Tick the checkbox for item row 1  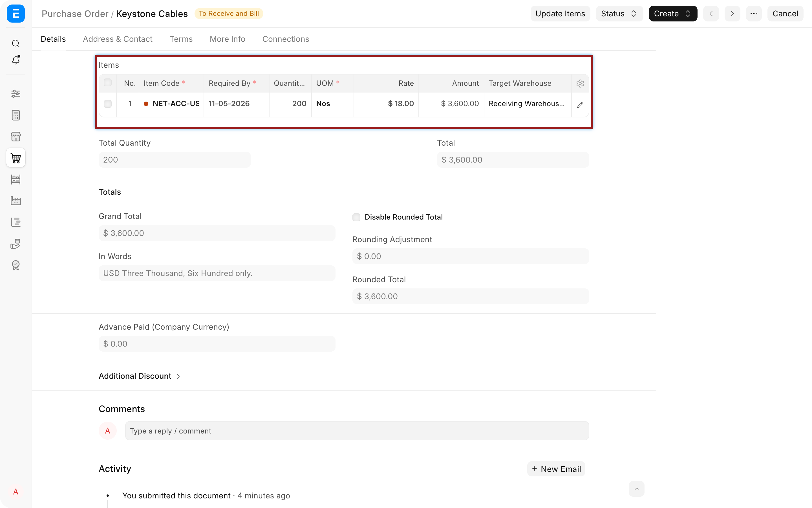click(108, 104)
